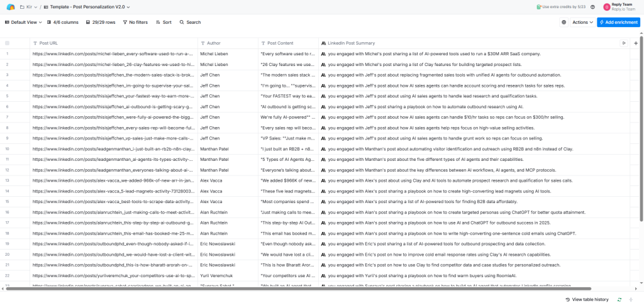Select row number 10
Image resolution: width=644 pixels, height=308 pixels.
tap(7, 149)
